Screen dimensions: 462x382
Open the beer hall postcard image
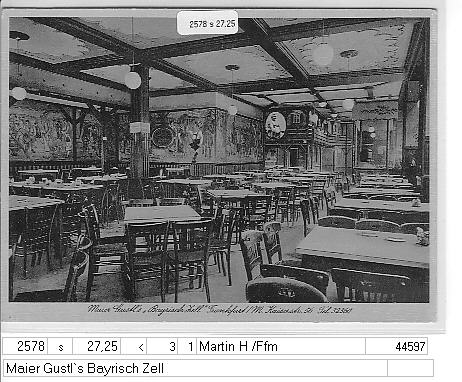(x=219, y=165)
